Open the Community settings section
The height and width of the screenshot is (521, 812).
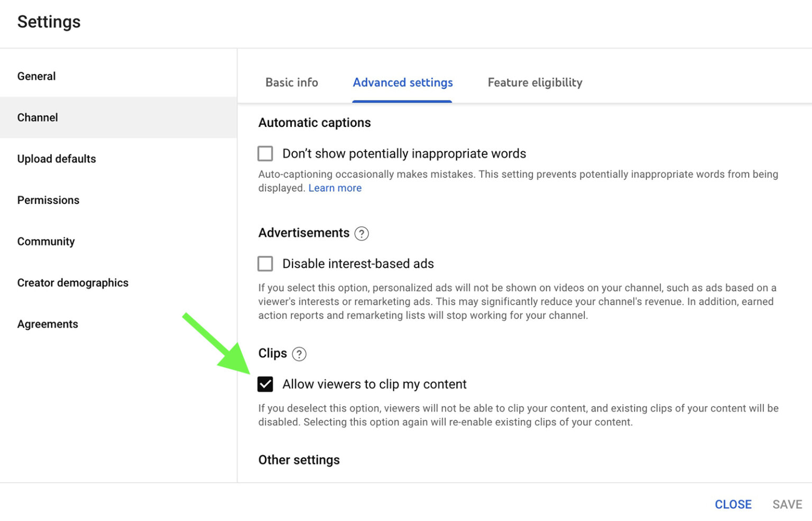click(x=45, y=241)
